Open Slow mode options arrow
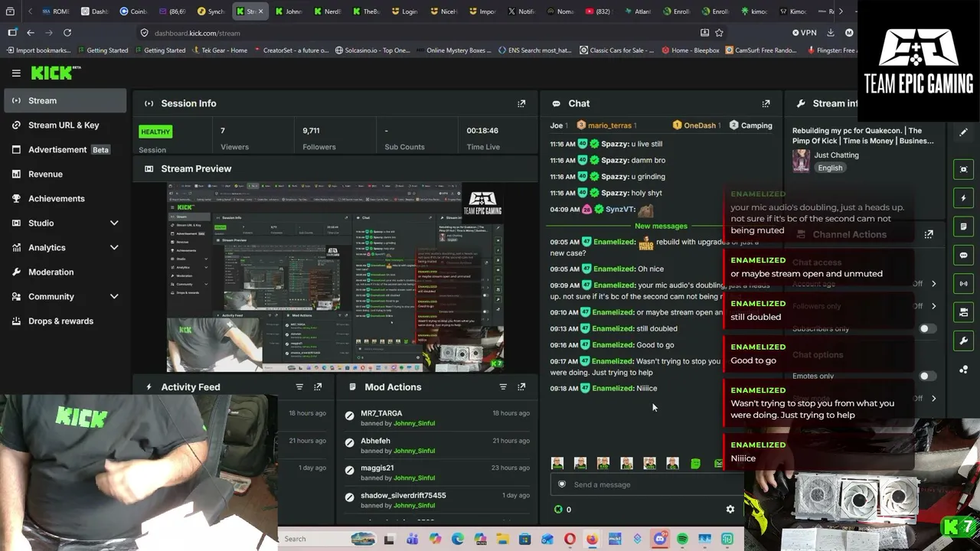 (933, 399)
